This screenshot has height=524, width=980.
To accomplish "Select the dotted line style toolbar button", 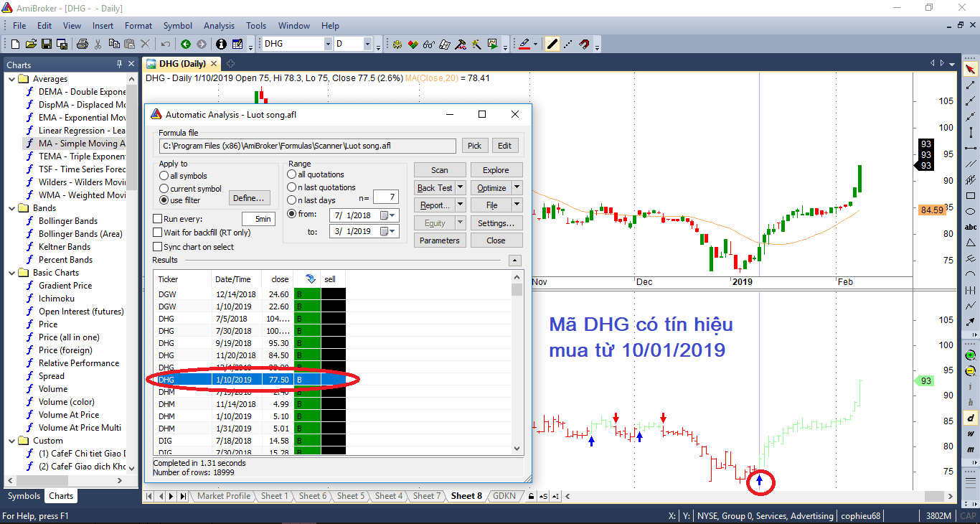I will pos(568,44).
